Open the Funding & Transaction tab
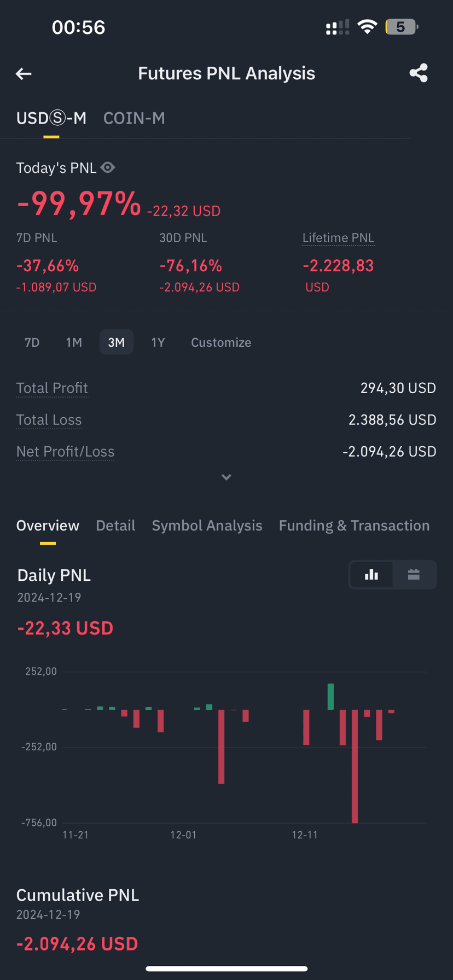Screen dimensions: 453x980 click(354, 526)
